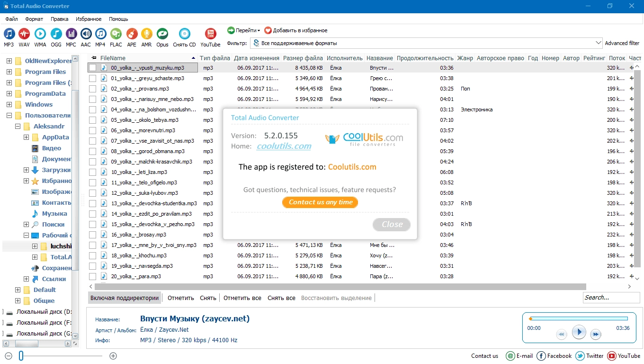Check the box for 17_yolka_-_mne_by_v_tvoi_sny.mp3
This screenshot has width=644, height=364.
(93, 245)
